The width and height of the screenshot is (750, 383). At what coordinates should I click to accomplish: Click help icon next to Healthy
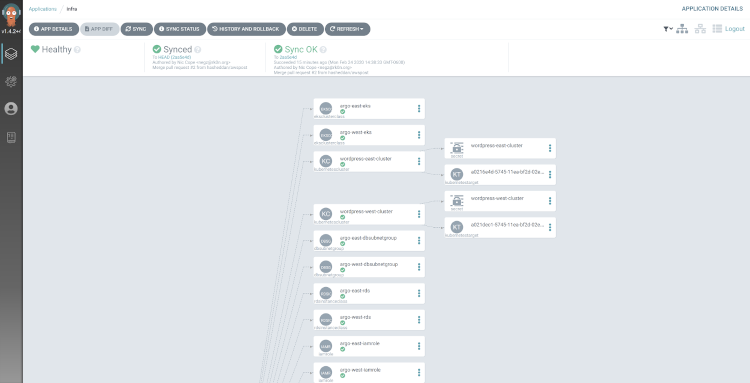(77, 50)
